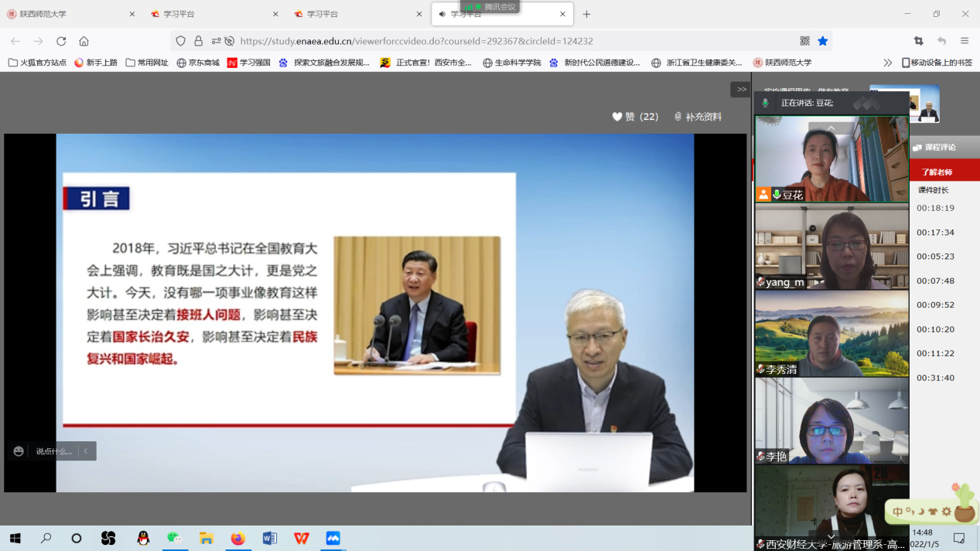Open the screenshot crop tool in toolbar
This screenshot has height=551, width=980.
[919, 41]
